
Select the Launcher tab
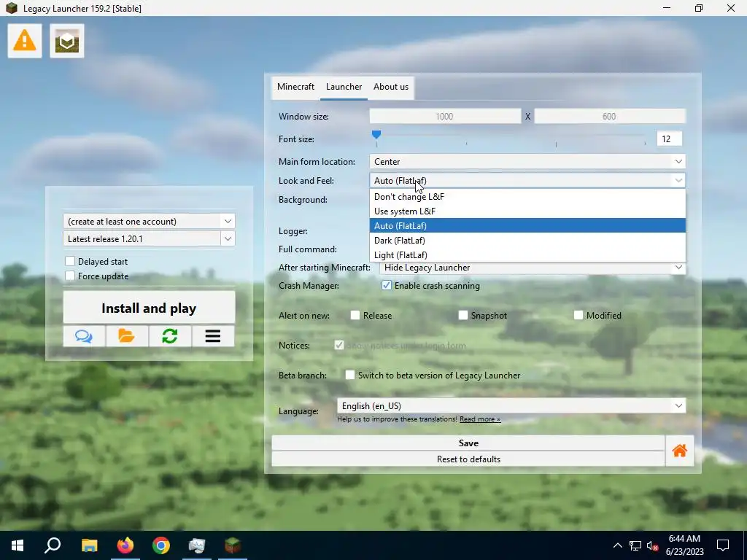click(x=344, y=87)
